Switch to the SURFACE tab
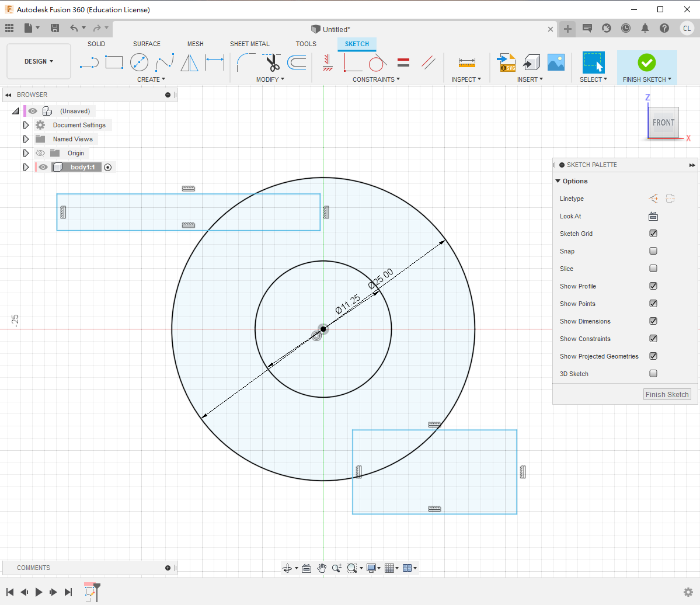The width and height of the screenshot is (700, 605). point(147,44)
